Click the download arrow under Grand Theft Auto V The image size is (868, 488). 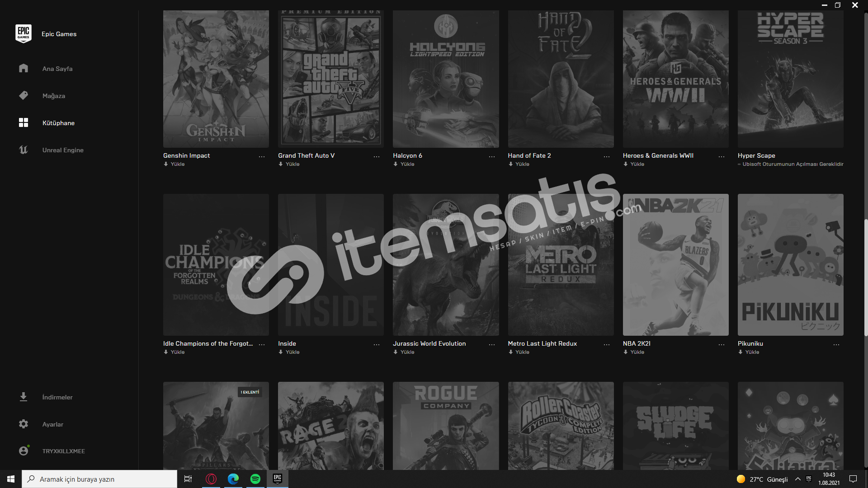click(281, 164)
